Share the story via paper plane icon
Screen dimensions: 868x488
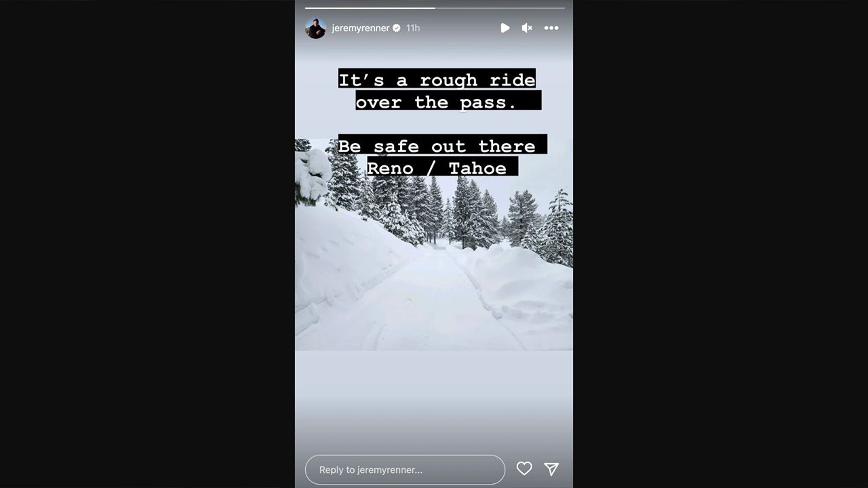point(551,468)
